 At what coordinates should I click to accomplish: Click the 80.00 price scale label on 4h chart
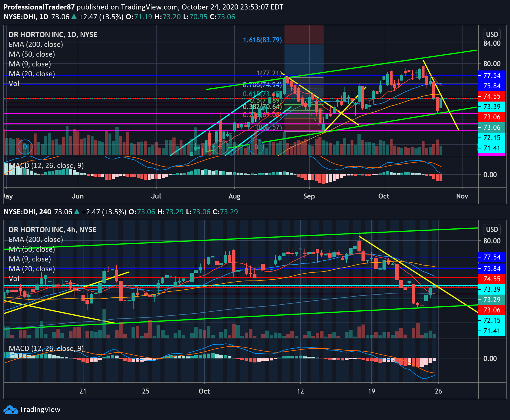[x=492, y=241]
